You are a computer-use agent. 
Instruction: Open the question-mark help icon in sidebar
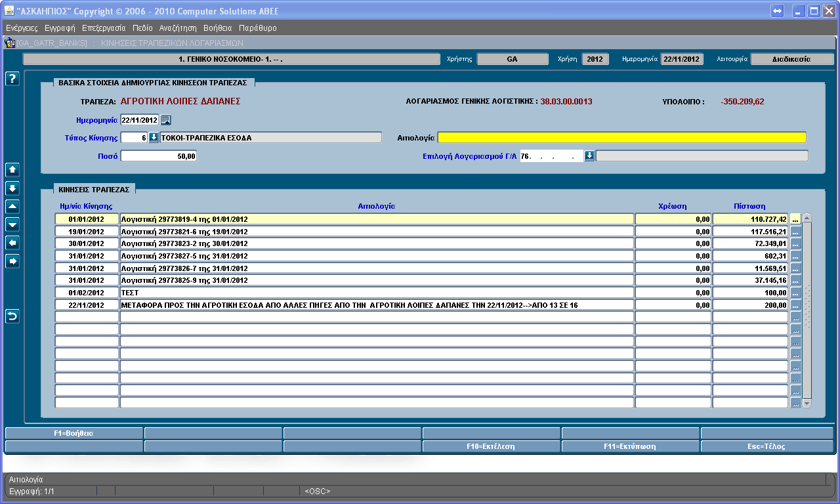tap(12, 78)
